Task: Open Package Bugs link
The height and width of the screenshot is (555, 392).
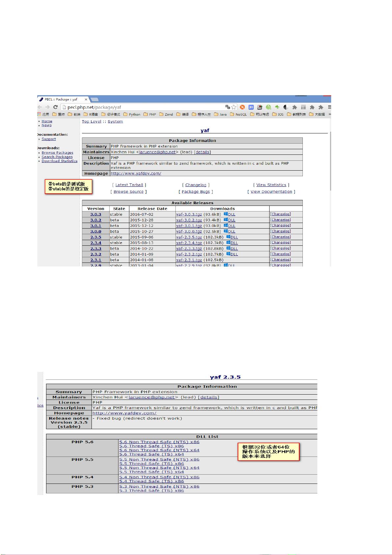Action: click(x=196, y=191)
